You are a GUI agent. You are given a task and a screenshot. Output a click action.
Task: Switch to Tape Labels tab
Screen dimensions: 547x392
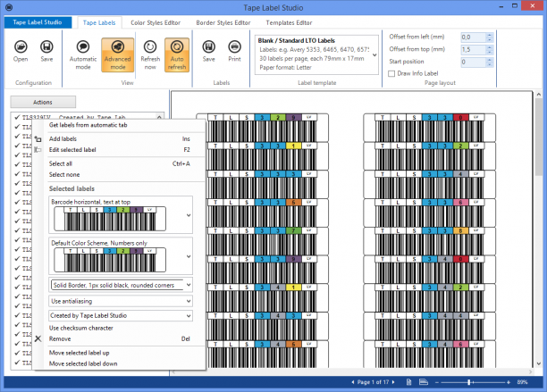[x=99, y=22]
